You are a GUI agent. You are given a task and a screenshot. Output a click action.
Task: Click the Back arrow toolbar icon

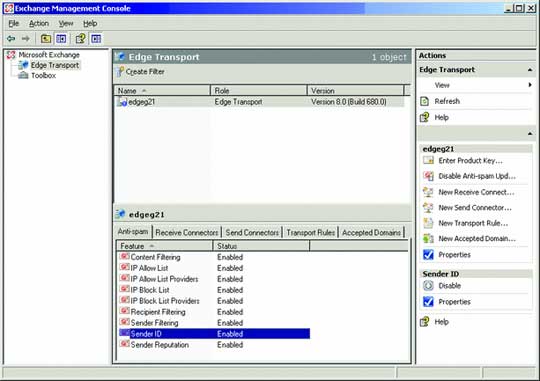[11, 39]
